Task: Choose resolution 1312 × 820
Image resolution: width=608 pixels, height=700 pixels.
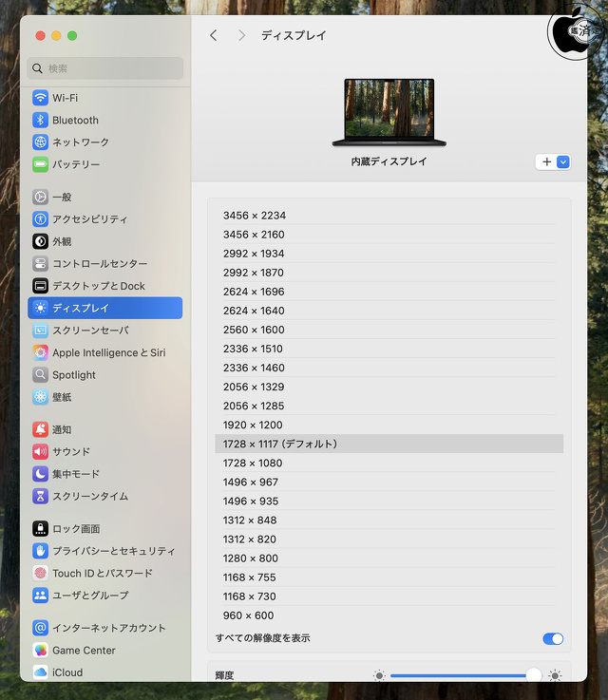Action: (389, 539)
